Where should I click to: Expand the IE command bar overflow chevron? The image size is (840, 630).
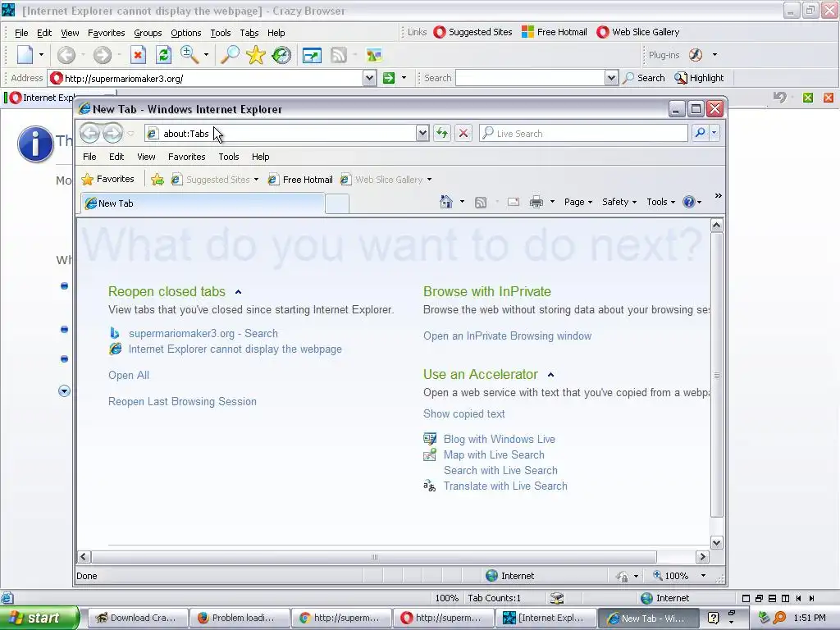pos(719,196)
